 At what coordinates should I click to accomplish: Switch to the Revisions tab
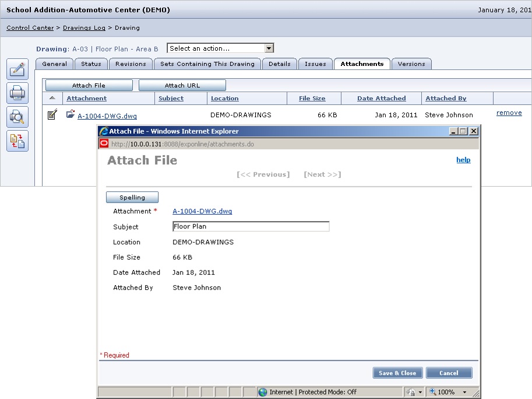(x=131, y=64)
